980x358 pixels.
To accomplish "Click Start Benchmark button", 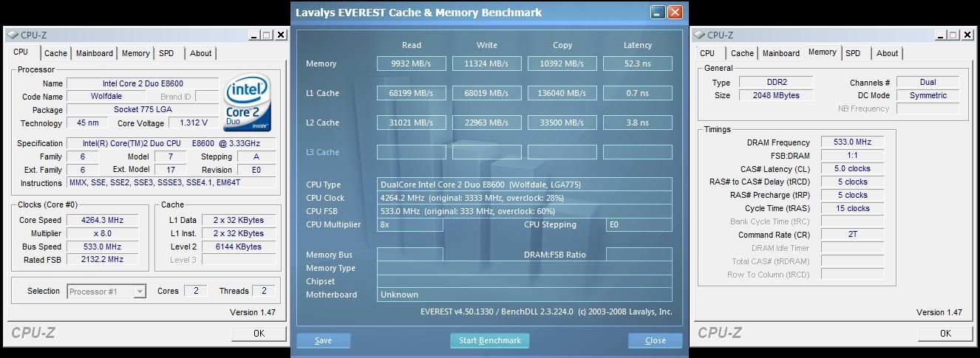I will click(x=490, y=340).
